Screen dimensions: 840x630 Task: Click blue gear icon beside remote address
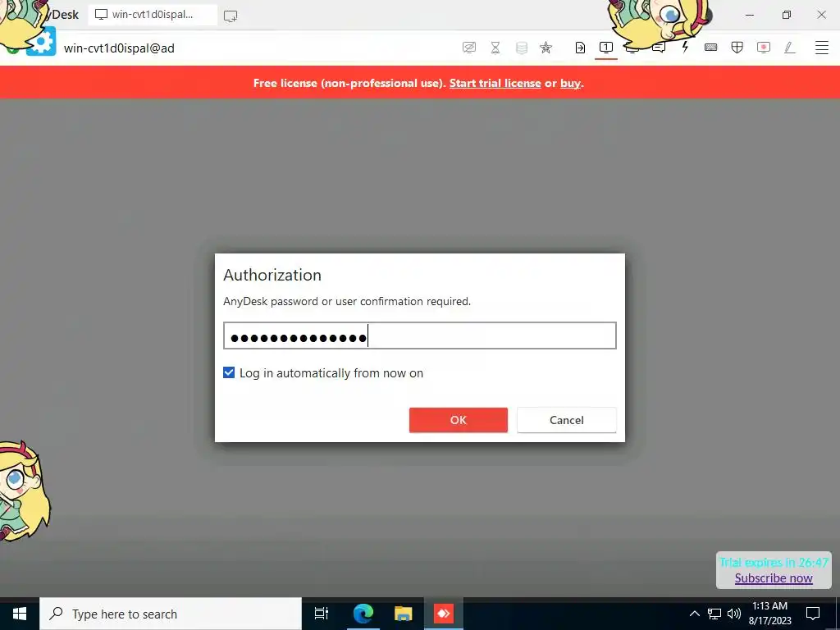point(41,41)
